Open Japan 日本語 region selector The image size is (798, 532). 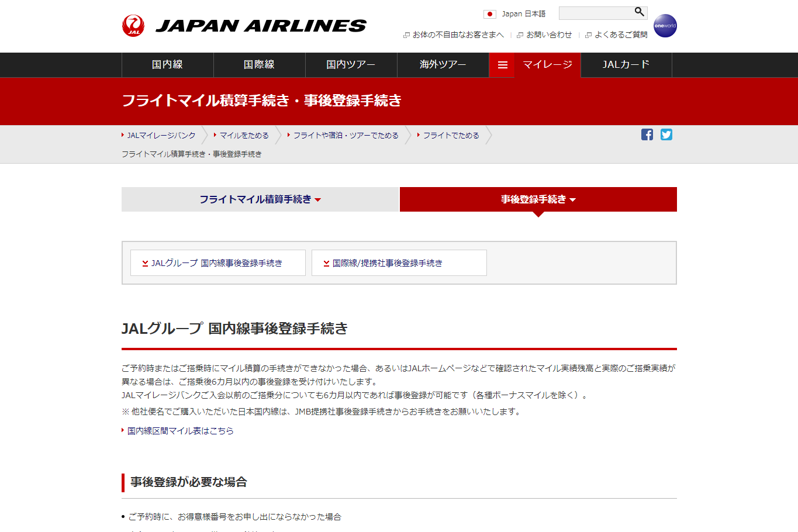click(x=523, y=14)
